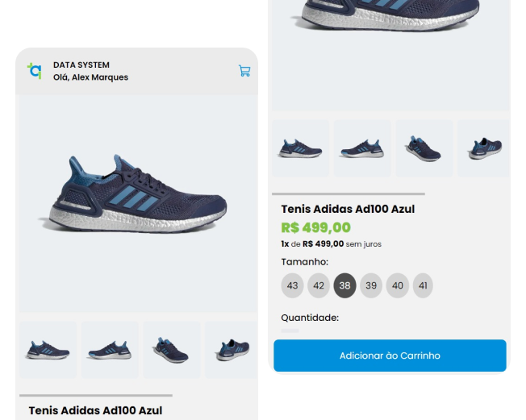Open third shoe thumbnail in right screen
This screenshot has height=420, width=526.
click(424, 148)
